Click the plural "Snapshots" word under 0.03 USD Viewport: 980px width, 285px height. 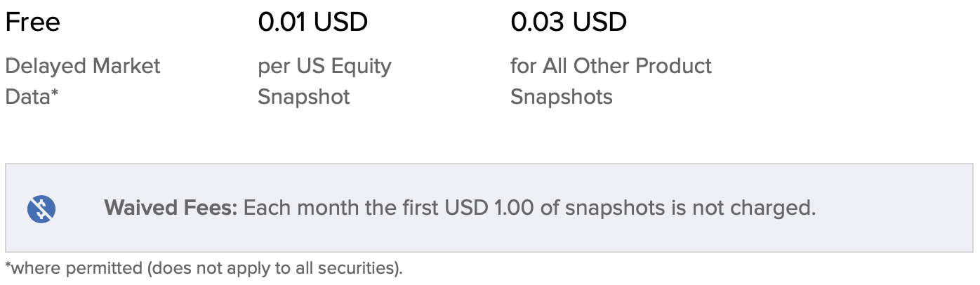tap(562, 96)
